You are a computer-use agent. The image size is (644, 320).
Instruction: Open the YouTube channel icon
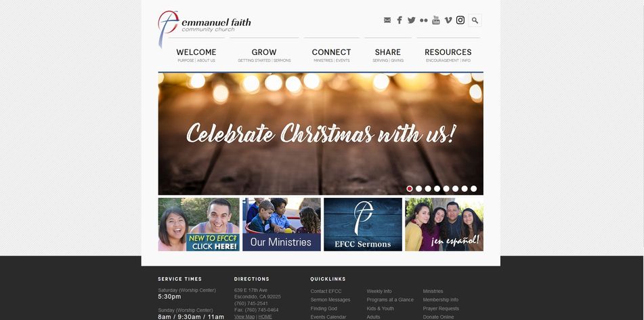coord(436,20)
